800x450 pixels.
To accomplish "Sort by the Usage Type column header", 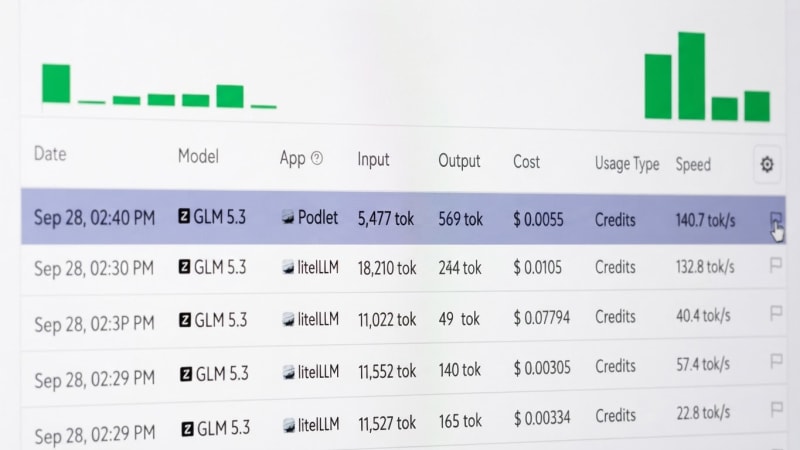I will click(627, 164).
